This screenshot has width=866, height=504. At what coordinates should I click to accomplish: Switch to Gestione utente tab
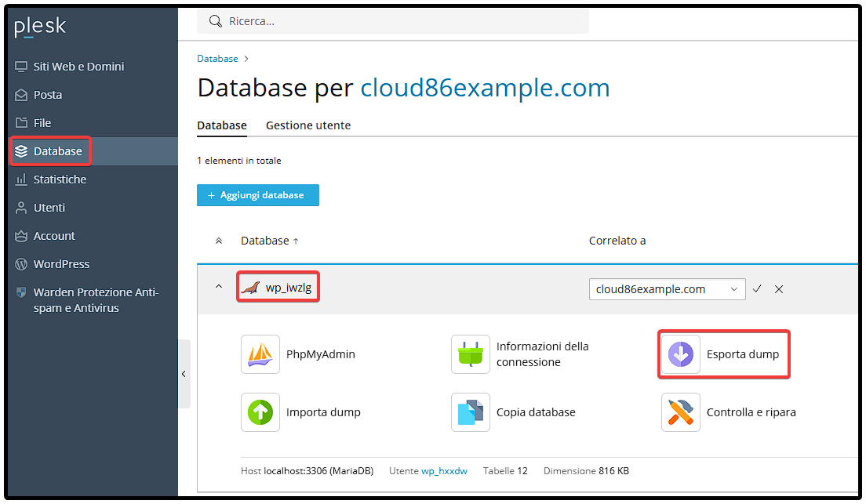tap(308, 125)
